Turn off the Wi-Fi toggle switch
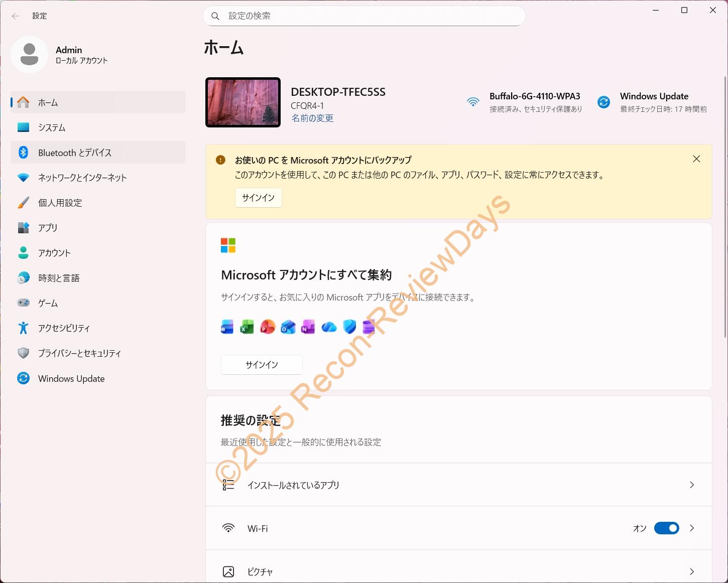Screen dimensions: 728x583 coord(666,528)
